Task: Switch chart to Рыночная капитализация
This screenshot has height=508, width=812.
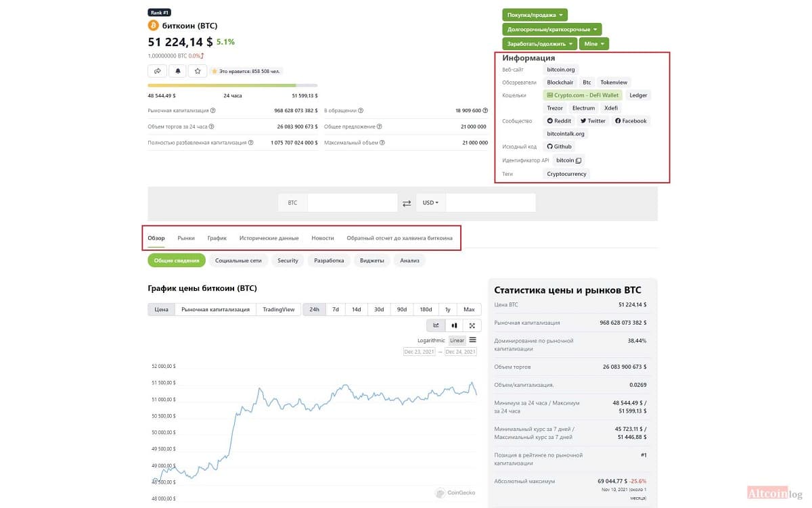Action: click(x=215, y=309)
